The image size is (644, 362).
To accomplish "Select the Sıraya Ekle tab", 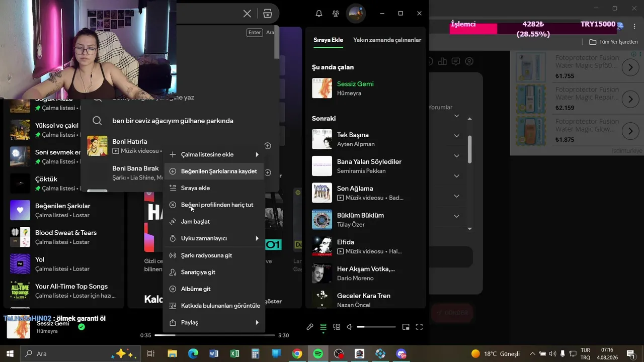I will click(328, 40).
